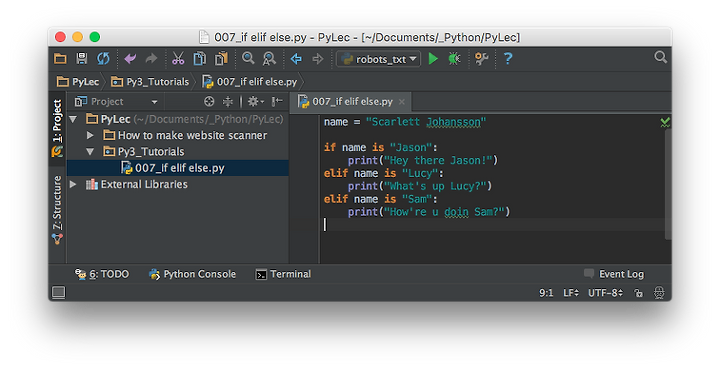Click the Cut scissors icon
The height and width of the screenshot is (370, 720).
coord(178,59)
